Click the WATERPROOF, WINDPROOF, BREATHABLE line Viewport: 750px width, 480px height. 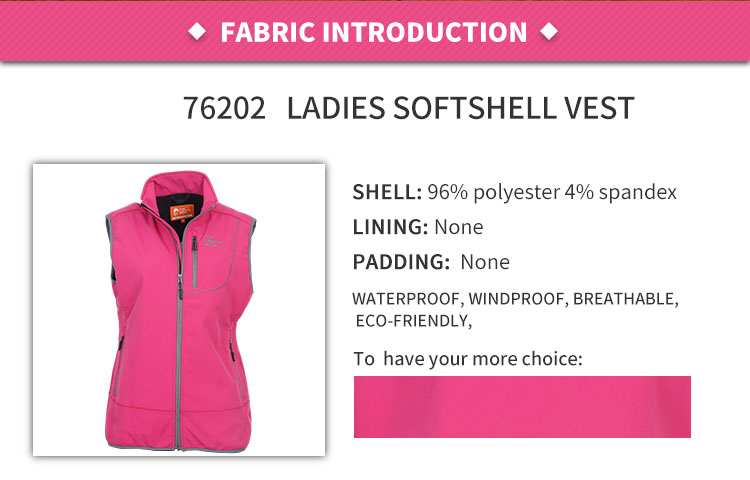[515, 298]
